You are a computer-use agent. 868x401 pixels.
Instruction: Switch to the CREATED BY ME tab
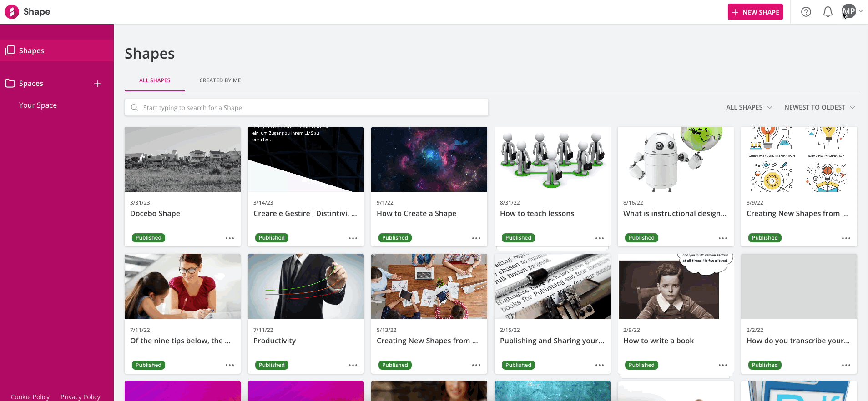click(x=220, y=80)
